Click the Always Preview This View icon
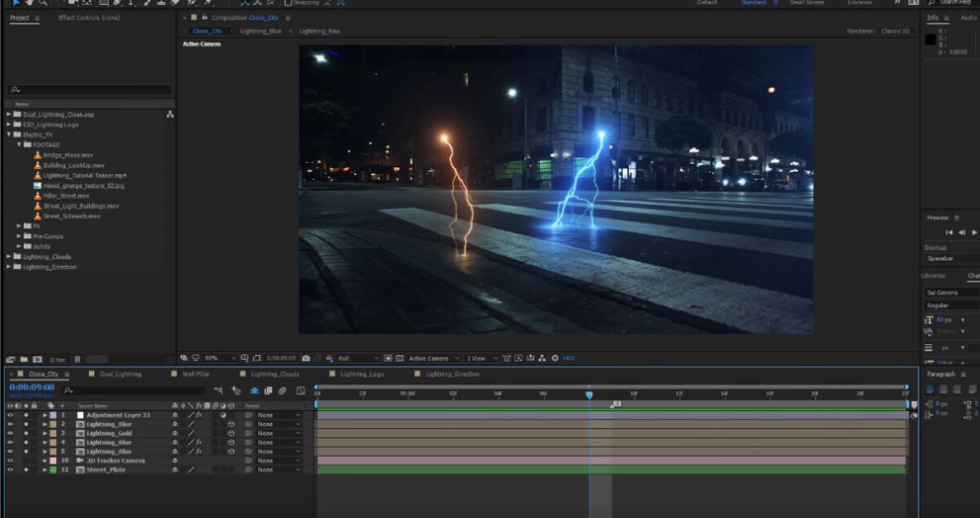The height and width of the screenshot is (518, 980). coord(184,358)
